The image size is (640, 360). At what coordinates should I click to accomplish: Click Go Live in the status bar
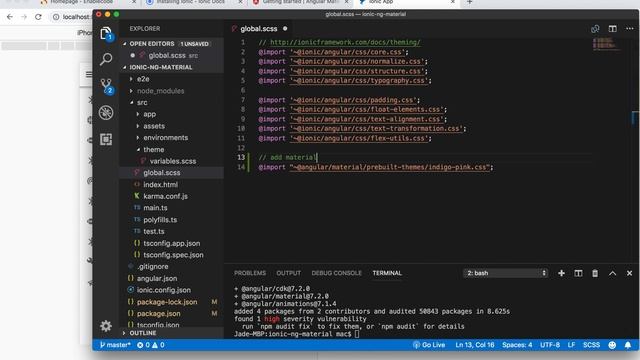coord(429,345)
